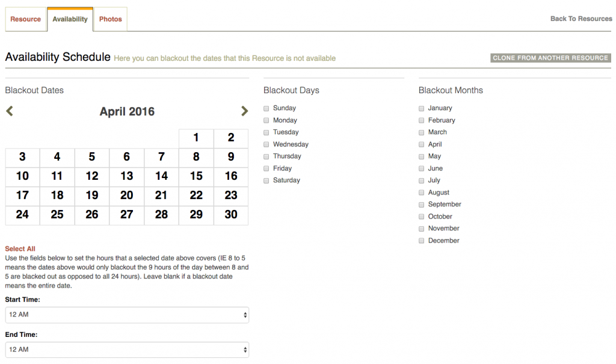Click the Select All link

(20, 249)
